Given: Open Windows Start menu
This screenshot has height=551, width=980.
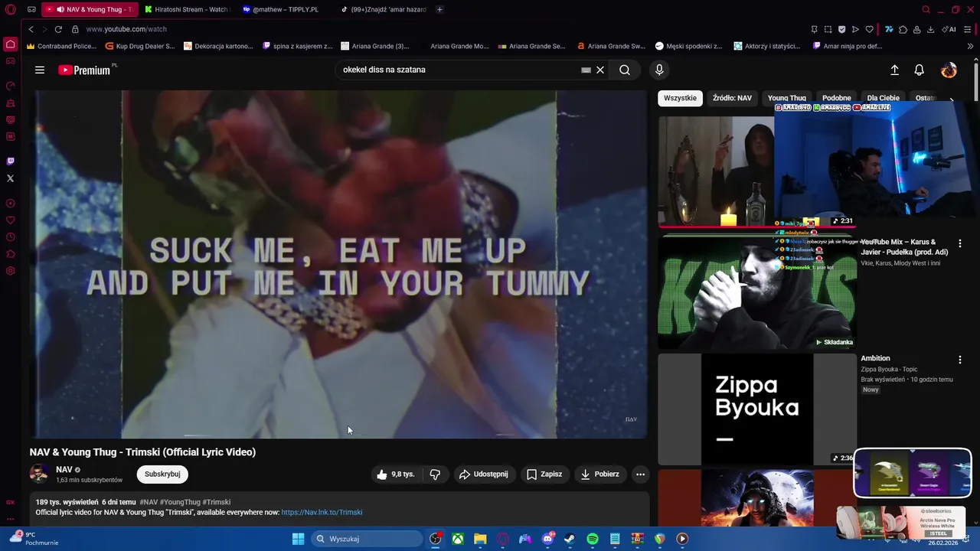Looking at the screenshot, I should click(299, 539).
